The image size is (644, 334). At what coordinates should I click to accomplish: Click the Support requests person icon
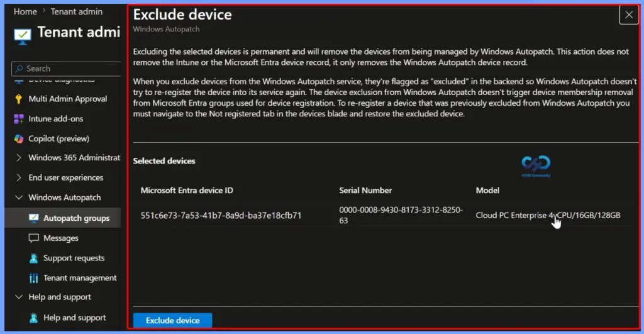click(x=34, y=259)
